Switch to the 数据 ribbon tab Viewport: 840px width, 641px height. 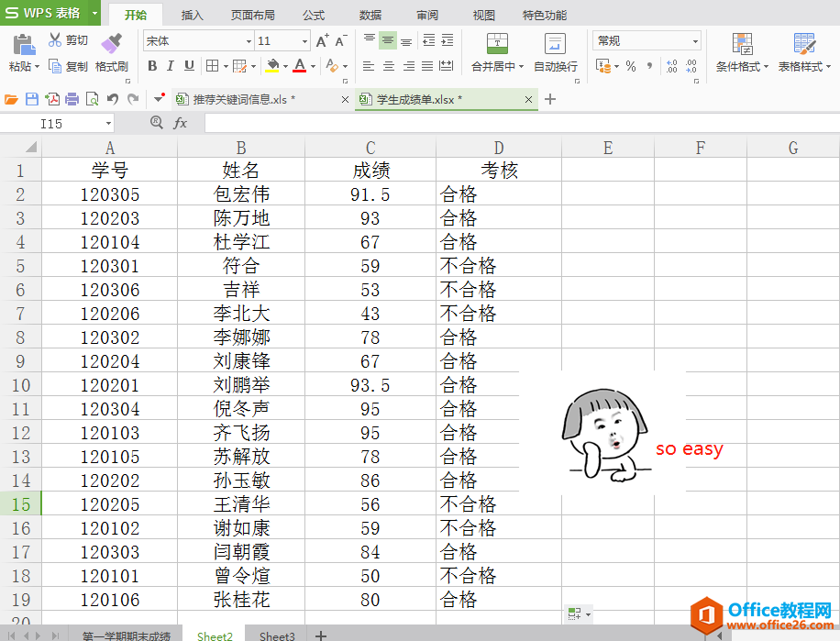coord(370,15)
